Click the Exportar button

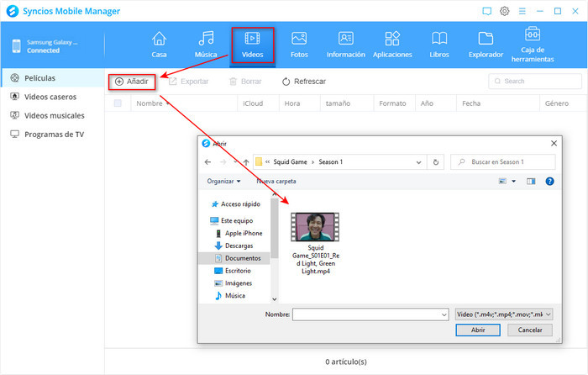coord(189,82)
